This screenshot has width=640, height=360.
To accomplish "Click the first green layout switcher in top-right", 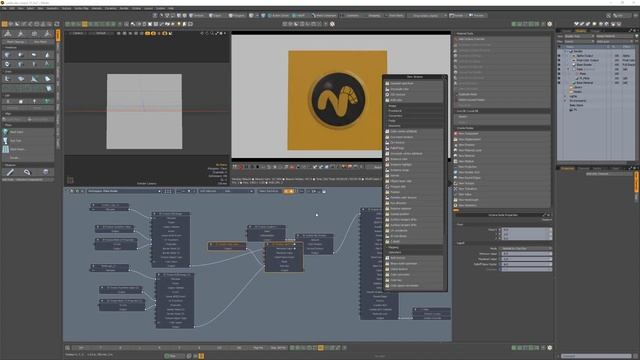I will pos(513,24).
